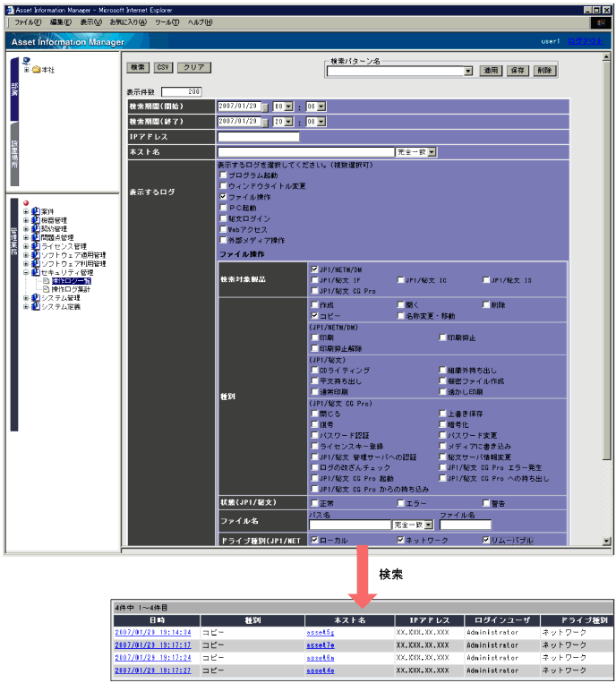Screen dimensions: 616x683
Task: Click the 本社 folder icon
Action: click(37, 70)
